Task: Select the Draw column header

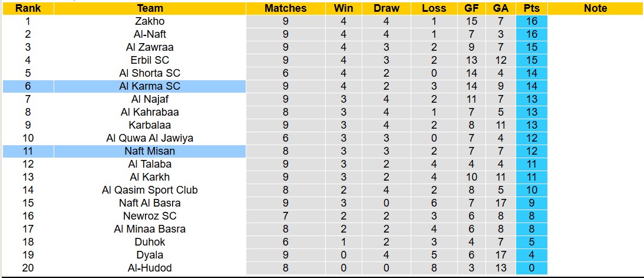Action: (387, 8)
